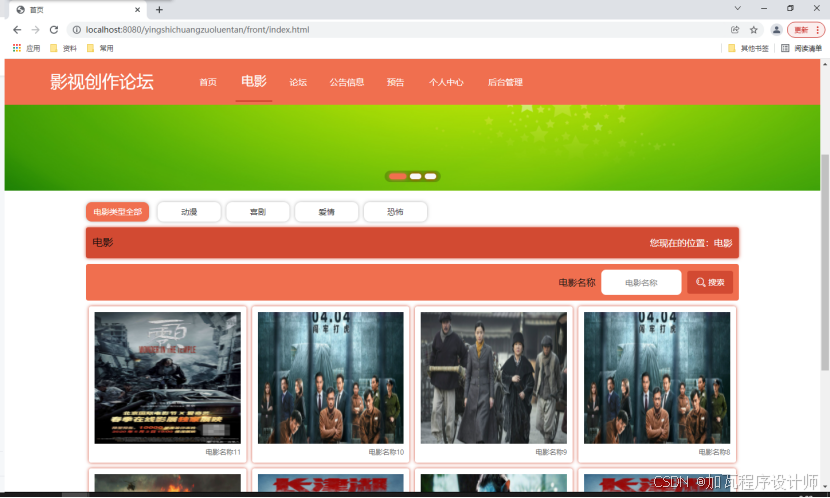Select first carousel indicator dot

(398, 176)
